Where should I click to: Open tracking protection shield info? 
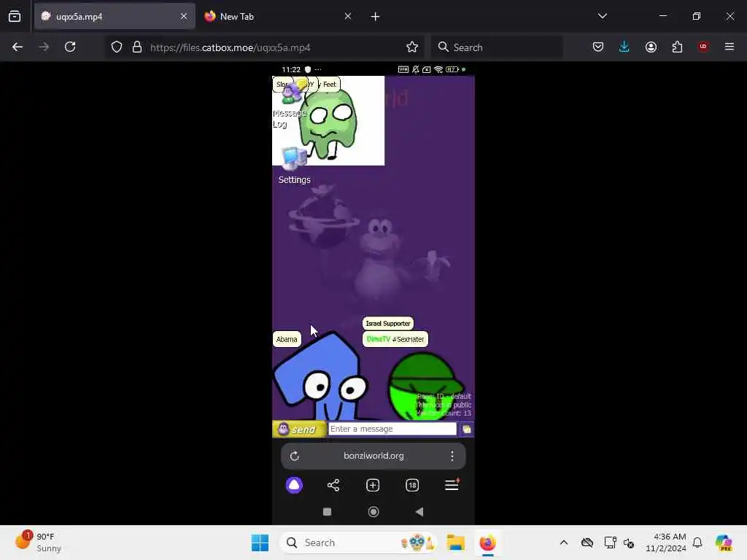[x=117, y=47]
